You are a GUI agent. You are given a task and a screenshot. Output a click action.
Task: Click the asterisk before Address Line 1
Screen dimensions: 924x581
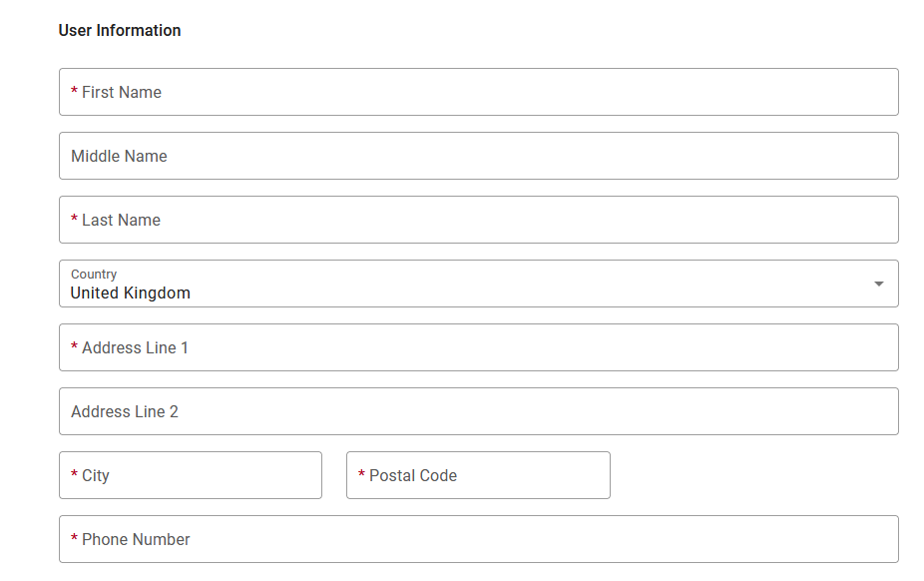[x=74, y=346]
